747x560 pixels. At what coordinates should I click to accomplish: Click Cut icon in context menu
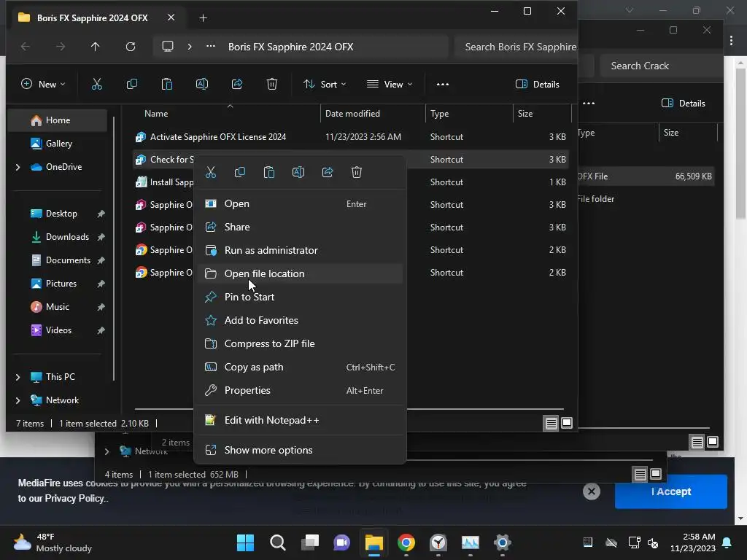211,172
